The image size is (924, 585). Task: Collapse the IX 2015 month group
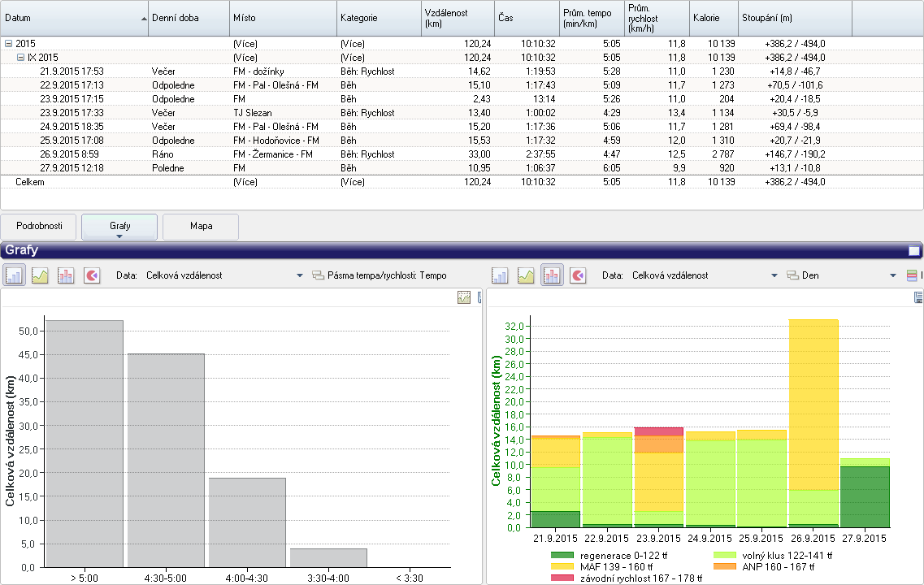(20, 58)
